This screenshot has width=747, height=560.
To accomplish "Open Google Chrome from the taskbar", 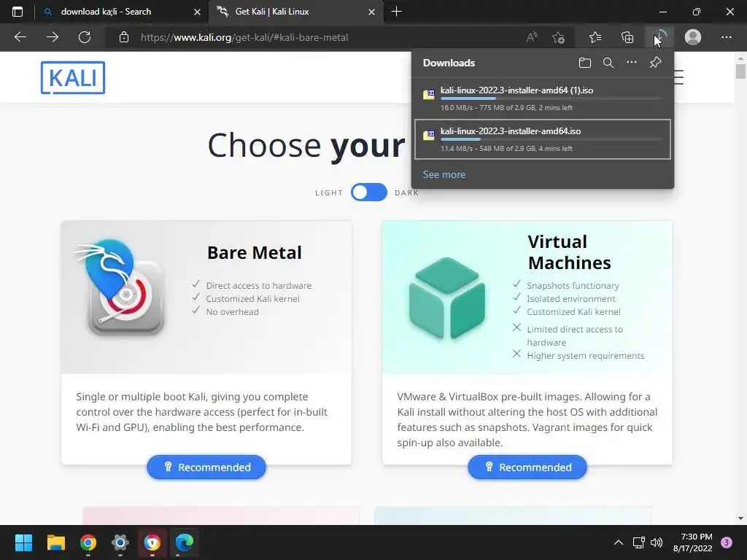I will (x=88, y=542).
